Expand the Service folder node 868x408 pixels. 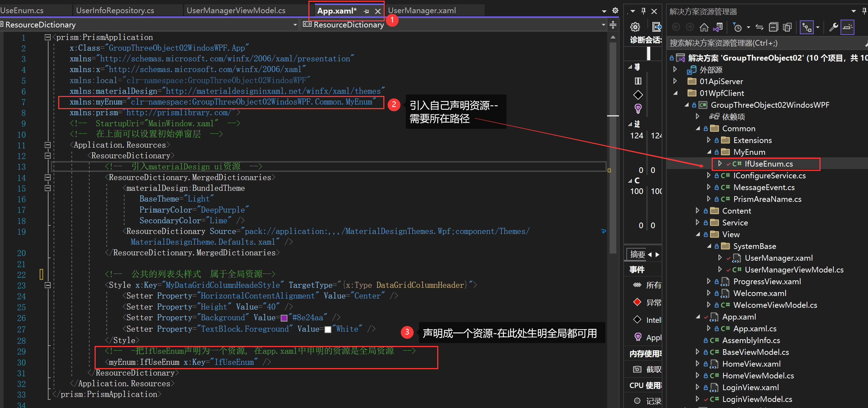point(697,223)
